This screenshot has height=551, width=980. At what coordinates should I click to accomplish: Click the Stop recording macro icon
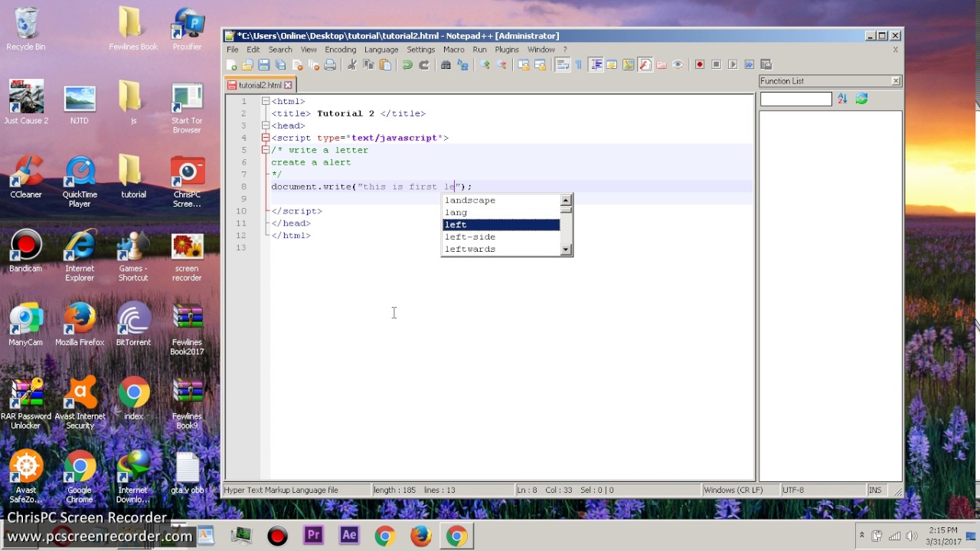pos(716,65)
